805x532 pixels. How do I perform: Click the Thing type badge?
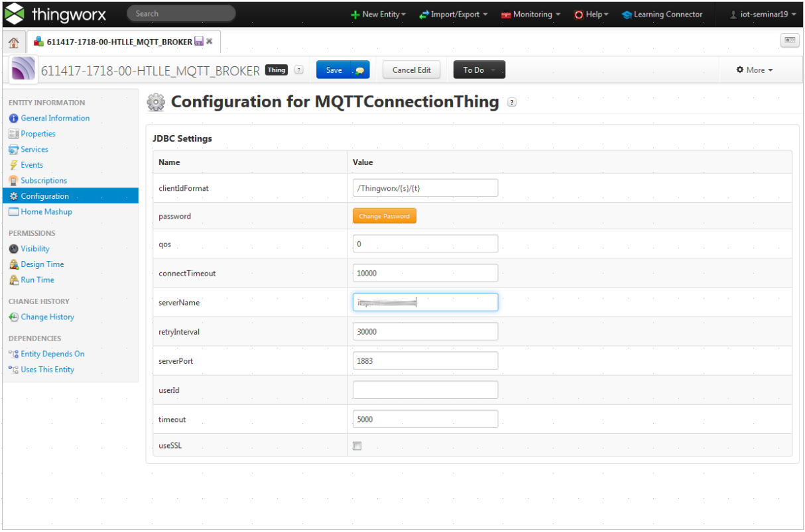point(277,70)
